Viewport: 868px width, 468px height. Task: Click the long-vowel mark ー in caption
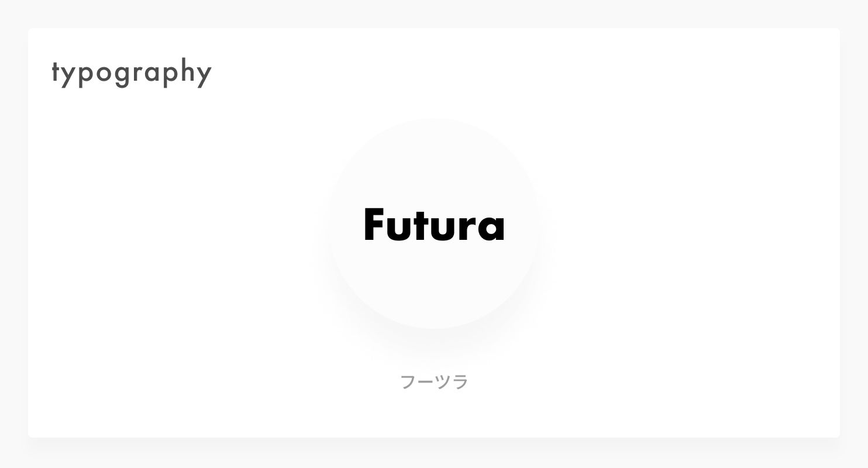(x=425, y=383)
